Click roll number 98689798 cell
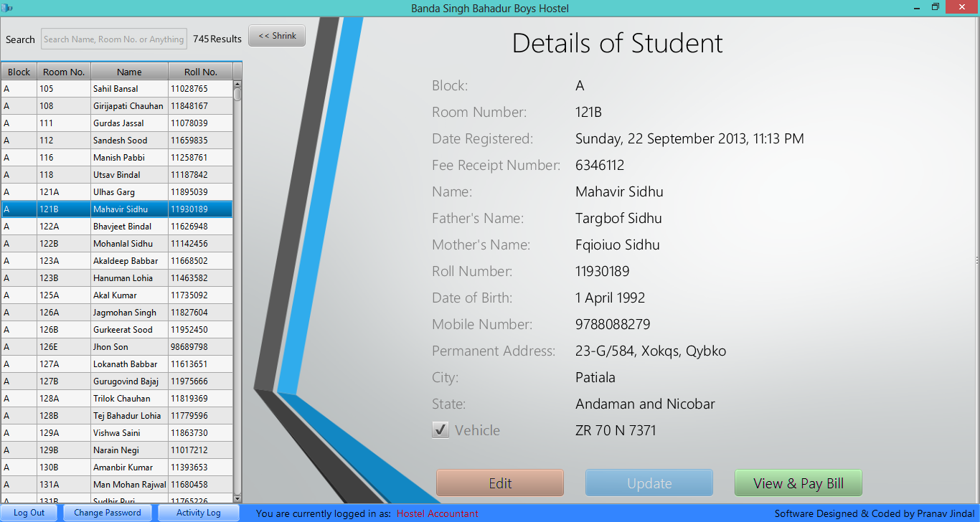The width and height of the screenshot is (980, 522). pos(200,347)
